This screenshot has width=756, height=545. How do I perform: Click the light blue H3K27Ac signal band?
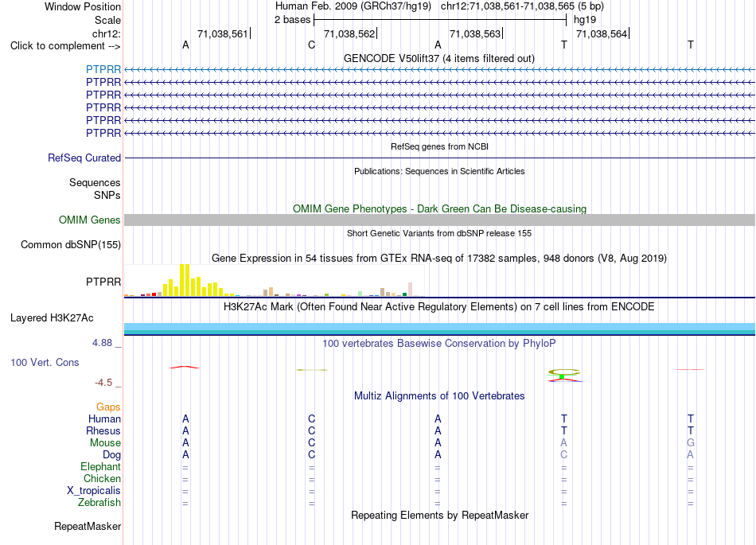439,329
